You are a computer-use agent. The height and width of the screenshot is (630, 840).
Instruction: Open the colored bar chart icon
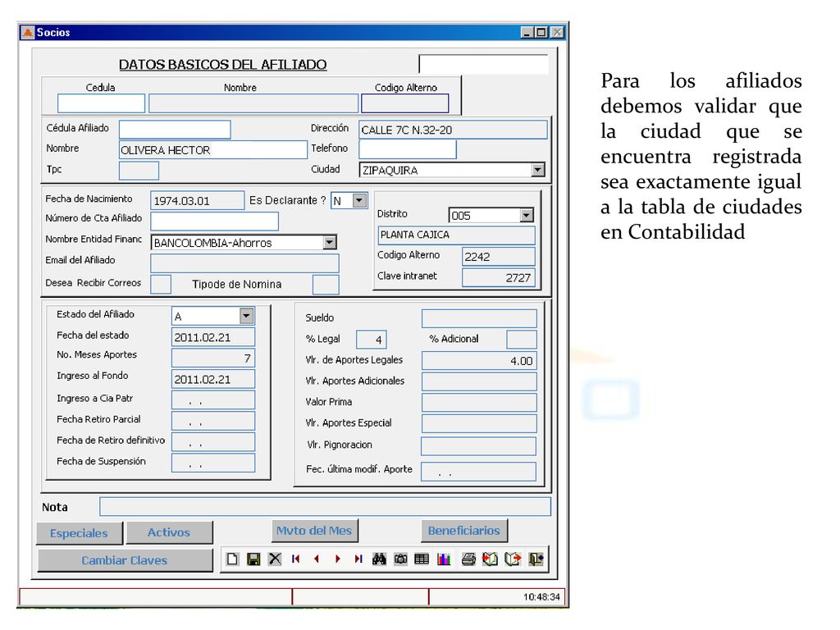pos(444,559)
